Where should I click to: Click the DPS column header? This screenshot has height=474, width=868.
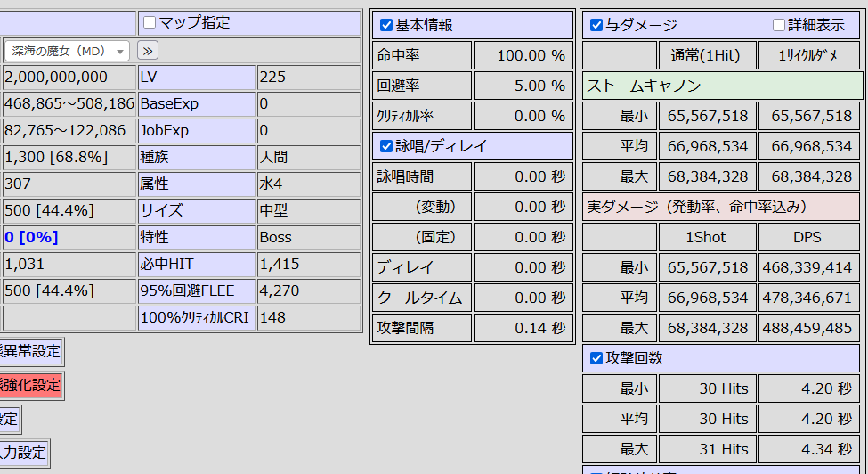coord(808,238)
